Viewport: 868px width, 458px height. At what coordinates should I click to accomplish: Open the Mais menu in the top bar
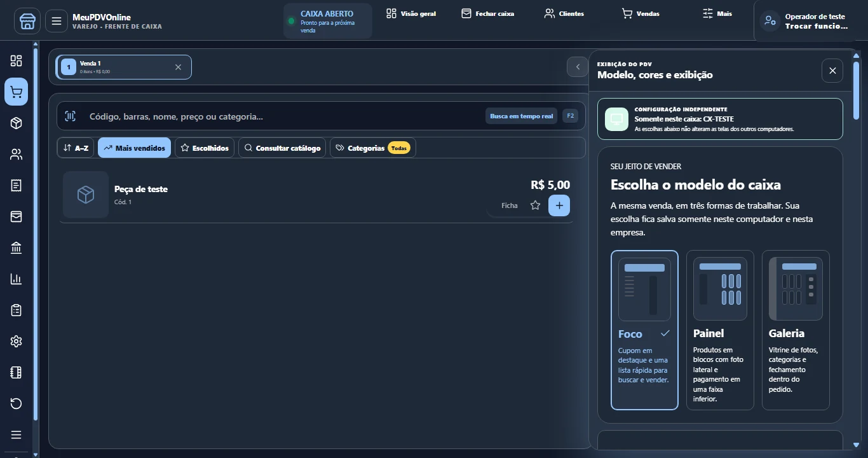(x=717, y=13)
